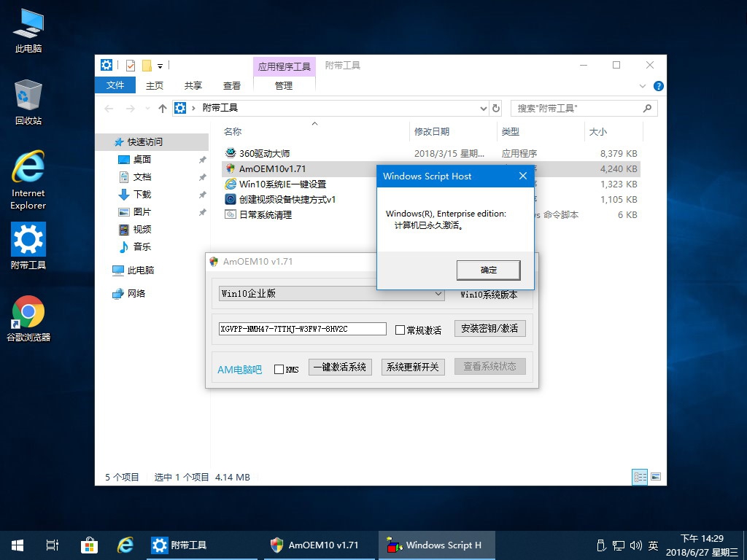Open Internet Explorer taskbar icon
This screenshot has width=747, height=560.
coord(125,545)
